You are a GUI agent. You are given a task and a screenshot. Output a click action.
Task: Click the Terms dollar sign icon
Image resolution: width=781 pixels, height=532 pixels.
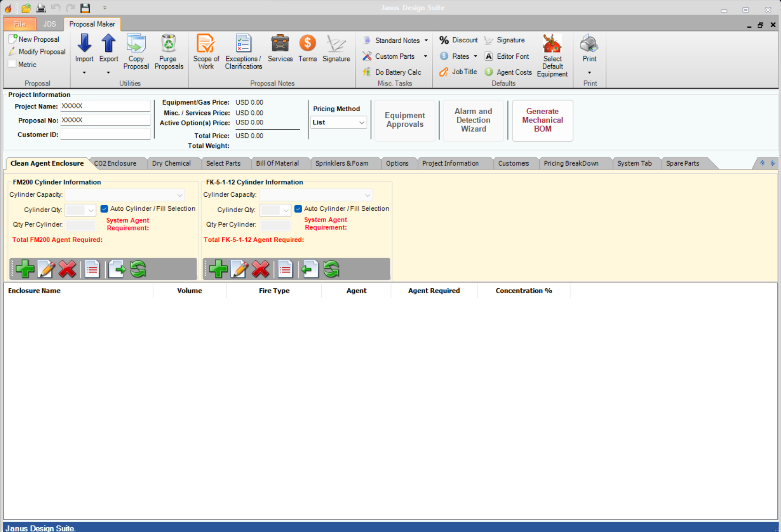307,44
